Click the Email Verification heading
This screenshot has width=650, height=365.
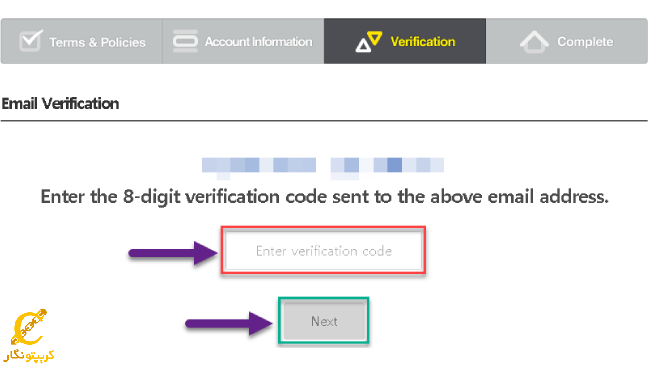pyautogui.click(x=61, y=103)
